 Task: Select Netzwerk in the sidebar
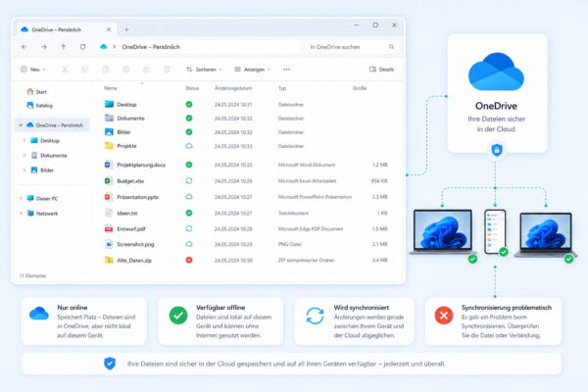42,214
